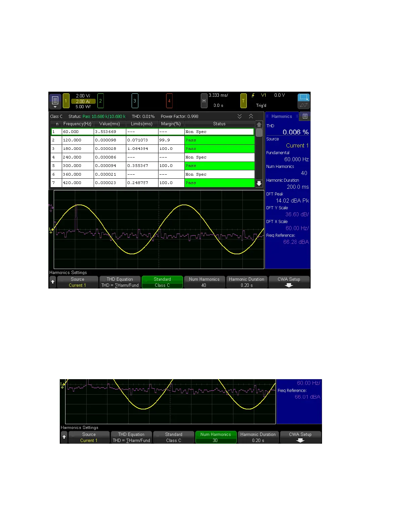Screen dimensions: 411x532
Task: Click the THD 0.006 % readout
Action: click(x=295, y=132)
